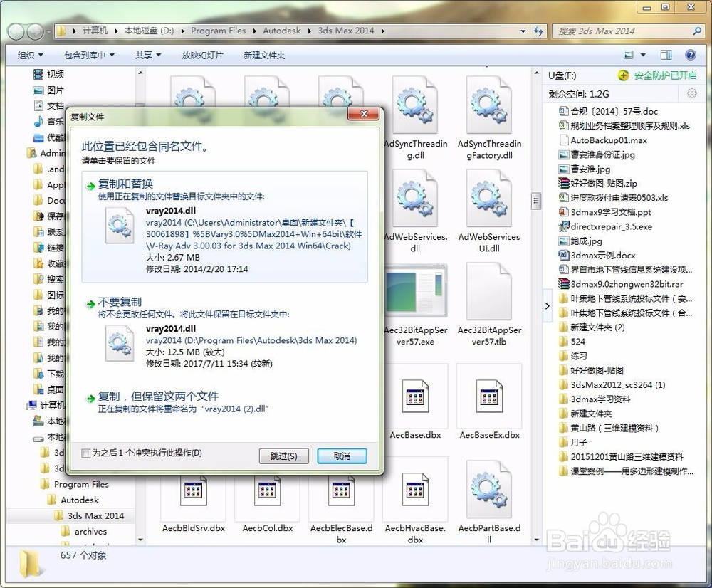Open 3dmax9学习文档.ppt file
Viewport: 712px width, 588px height.
(x=611, y=212)
